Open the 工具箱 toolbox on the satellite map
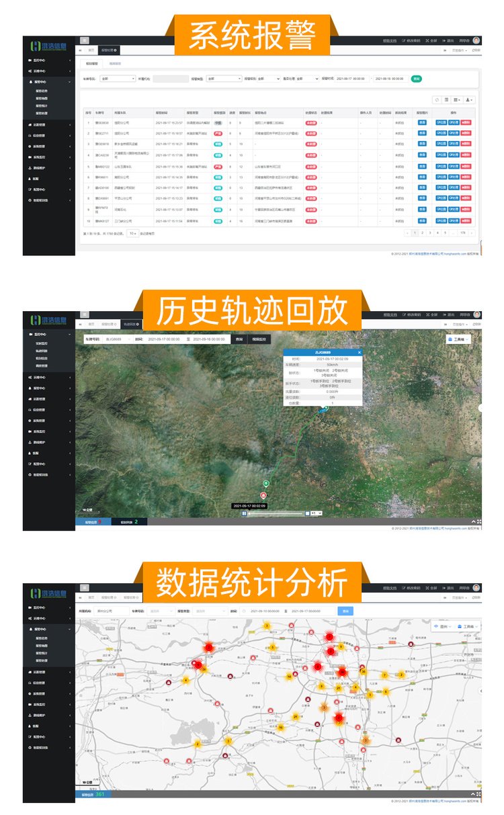Viewport: 504px width, 815px height. (x=459, y=340)
